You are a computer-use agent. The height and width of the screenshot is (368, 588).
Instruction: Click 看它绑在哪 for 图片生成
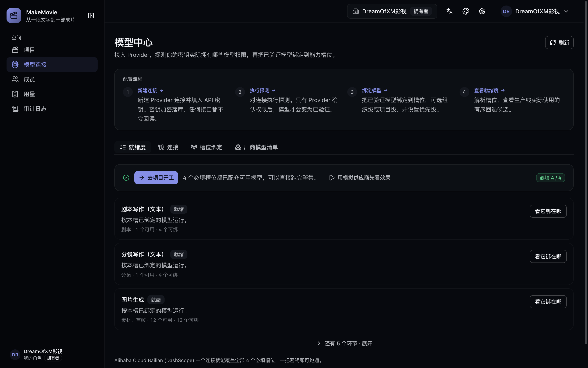(x=548, y=302)
